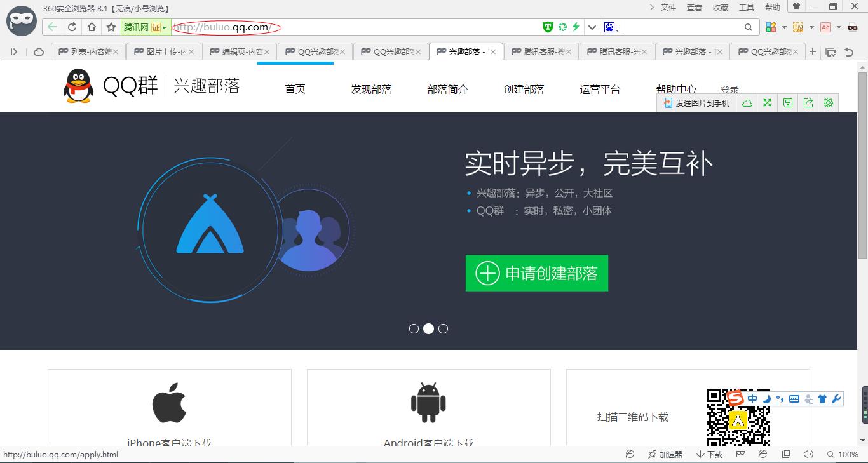Switch to the 编辑页 tab
868x463 pixels.
pos(239,52)
